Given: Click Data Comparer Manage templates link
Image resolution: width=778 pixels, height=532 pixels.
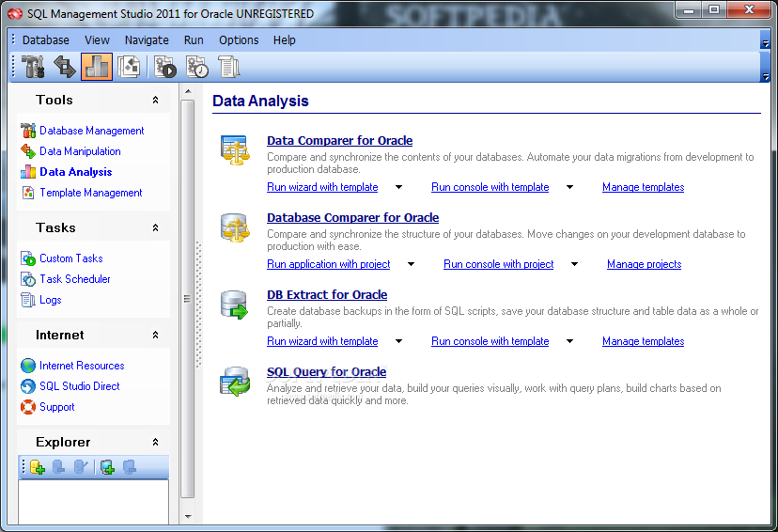Looking at the screenshot, I should 643,187.
